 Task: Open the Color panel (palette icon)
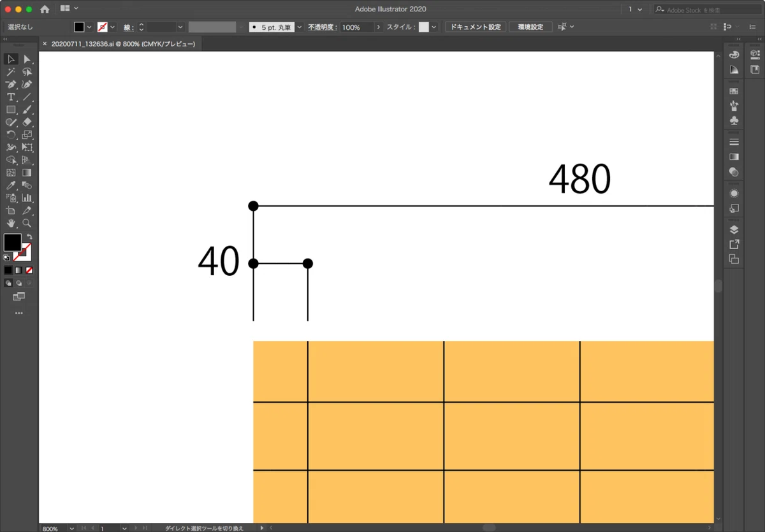[x=734, y=55]
